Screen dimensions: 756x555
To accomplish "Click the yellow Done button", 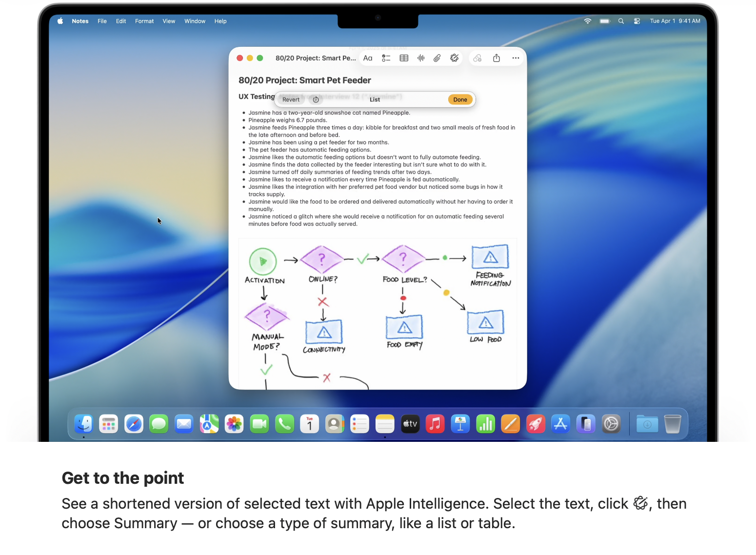I will tap(460, 99).
